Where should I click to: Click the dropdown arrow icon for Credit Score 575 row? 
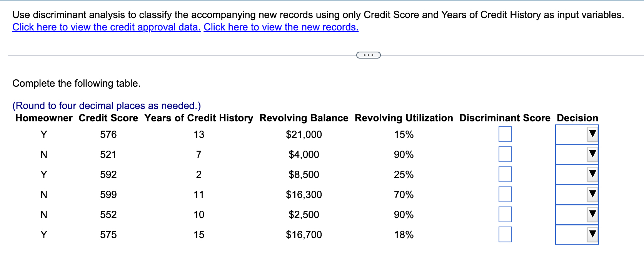(592, 234)
